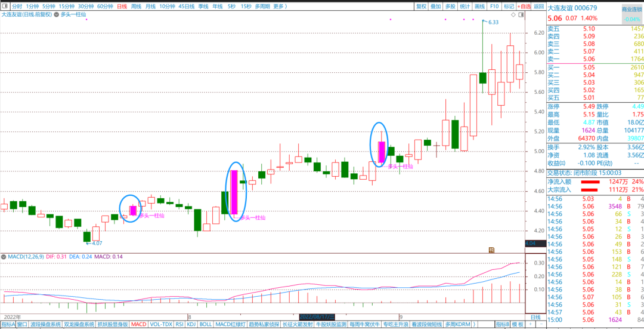Click the 窗口 button
Viewport: 644px width, 329px height.
tap(22, 324)
